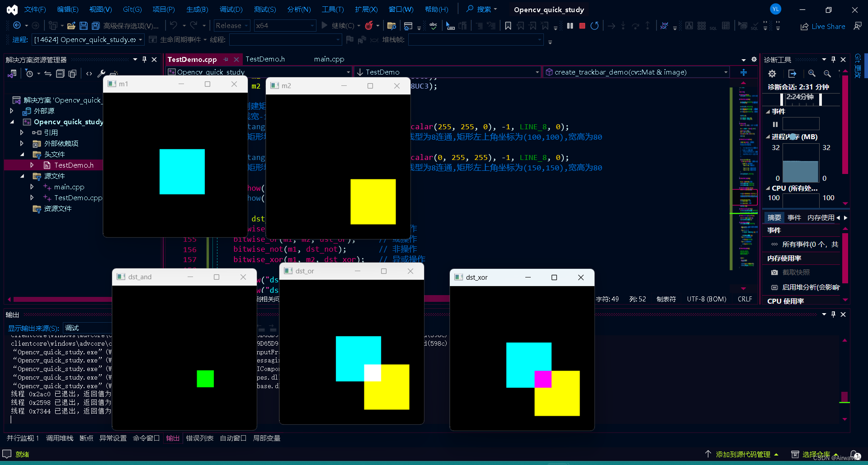Open the x64 platform dropdown
The width and height of the screenshot is (868, 465).
coord(284,26)
